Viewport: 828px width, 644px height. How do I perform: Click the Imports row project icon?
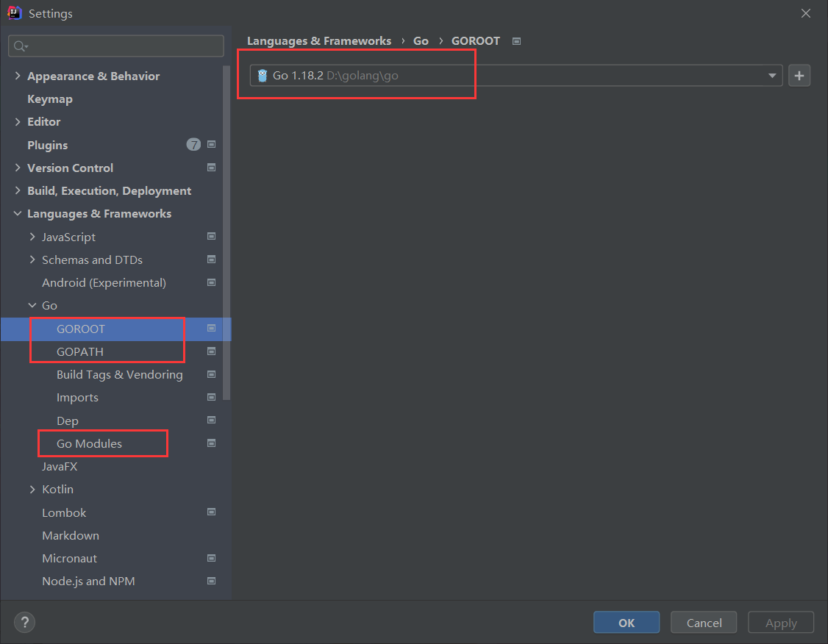click(x=211, y=397)
